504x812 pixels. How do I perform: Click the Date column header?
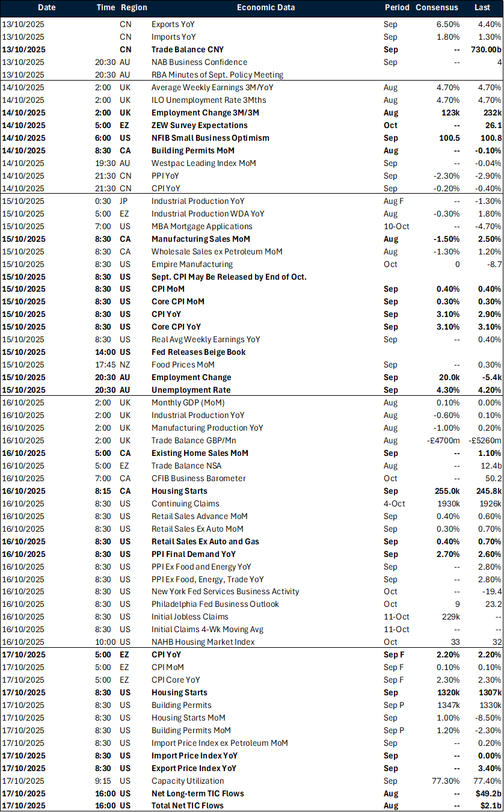(x=46, y=8)
